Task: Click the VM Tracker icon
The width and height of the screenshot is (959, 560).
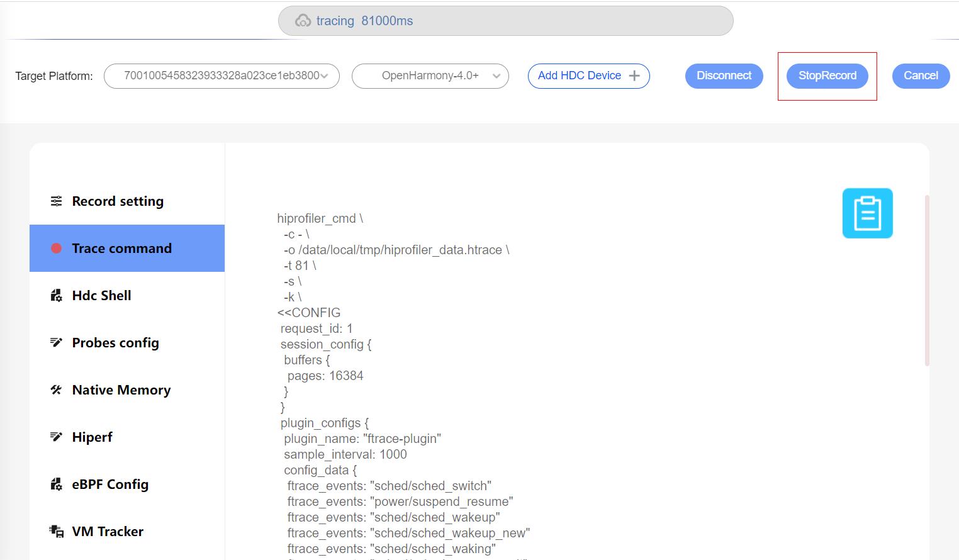Action: [x=57, y=532]
